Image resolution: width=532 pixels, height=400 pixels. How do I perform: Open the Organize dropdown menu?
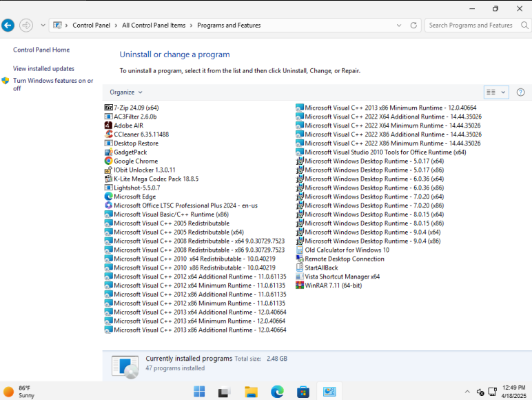(x=126, y=92)
